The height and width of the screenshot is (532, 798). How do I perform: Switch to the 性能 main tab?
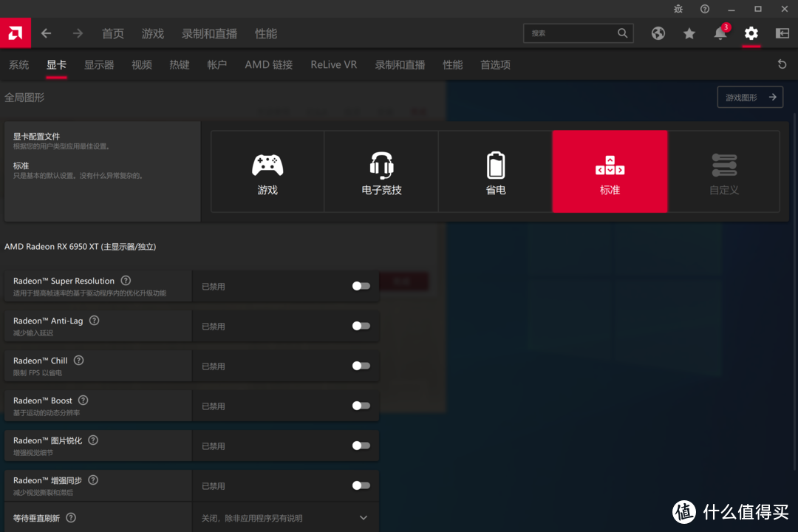click(265, 33)
